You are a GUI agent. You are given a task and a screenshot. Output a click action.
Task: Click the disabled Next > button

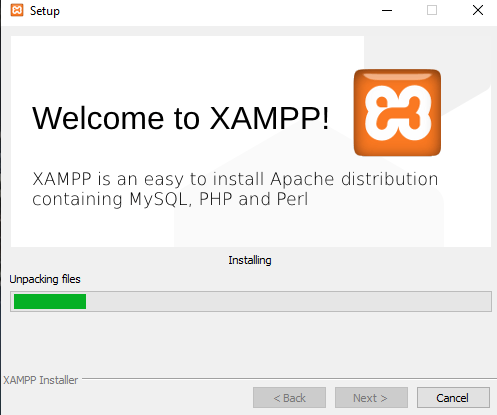(x=371, y=397)
